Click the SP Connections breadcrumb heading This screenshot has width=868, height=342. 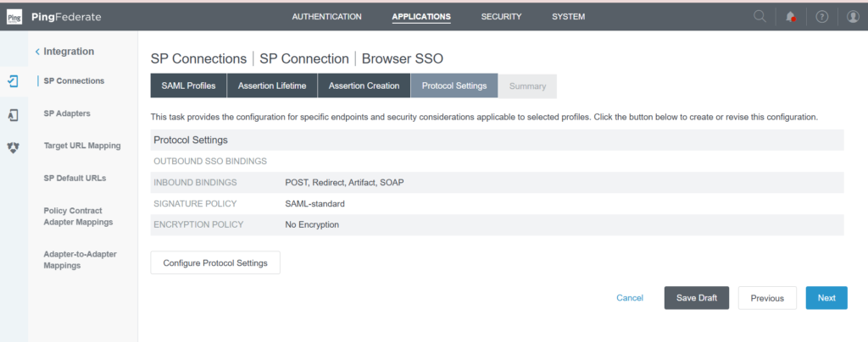pos(198,59)
